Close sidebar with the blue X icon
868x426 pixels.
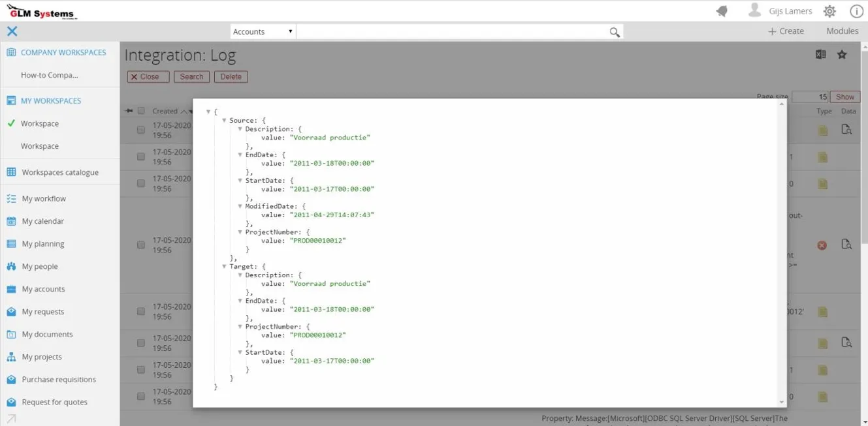click(12, 31)
